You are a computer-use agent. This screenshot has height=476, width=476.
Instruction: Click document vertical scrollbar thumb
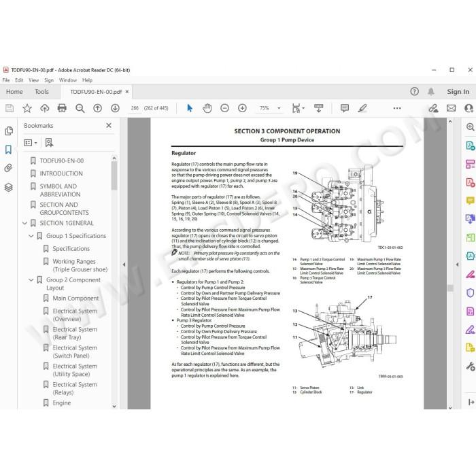(x=450, y=288)
